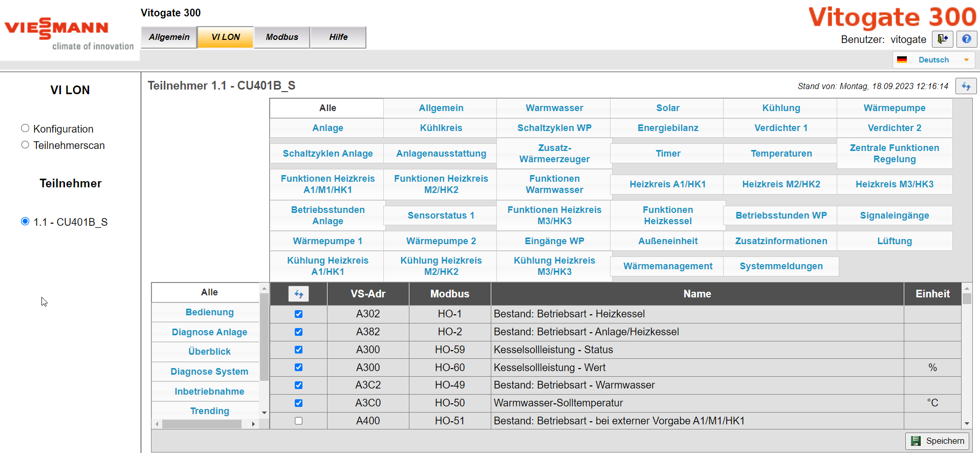
Task: Select the Alle category filter at top
Action: [x=328, y=108]
